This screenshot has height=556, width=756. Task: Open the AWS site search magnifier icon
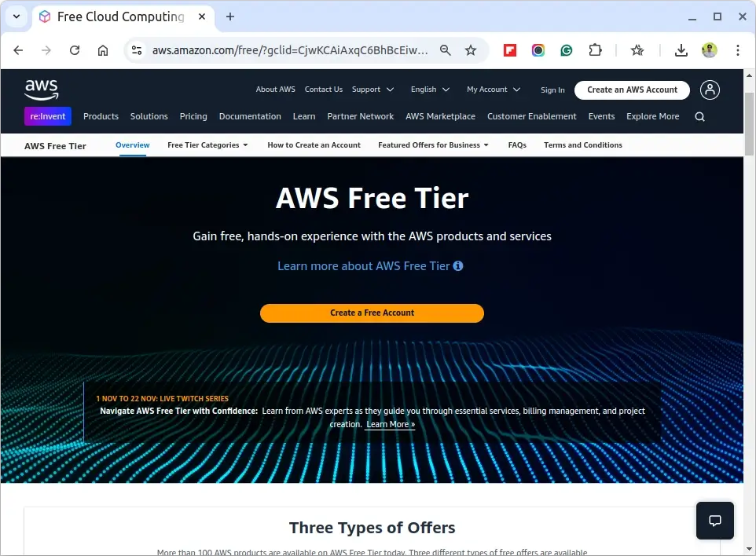(699, 116)
